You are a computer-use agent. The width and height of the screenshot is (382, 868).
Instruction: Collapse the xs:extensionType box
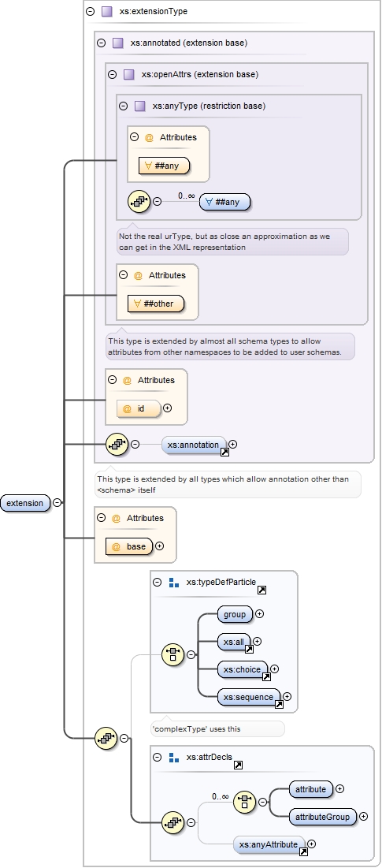click(x=91, y=11)
